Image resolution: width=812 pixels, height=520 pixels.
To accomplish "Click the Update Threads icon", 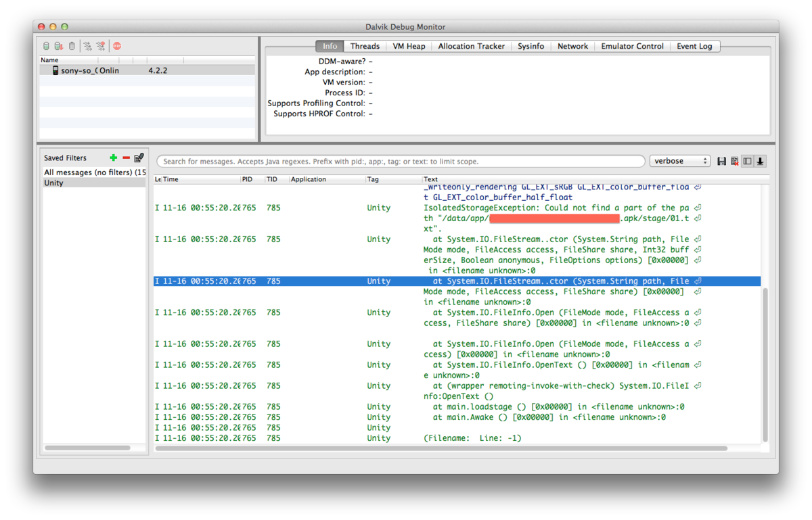I will tap(87, 46).
